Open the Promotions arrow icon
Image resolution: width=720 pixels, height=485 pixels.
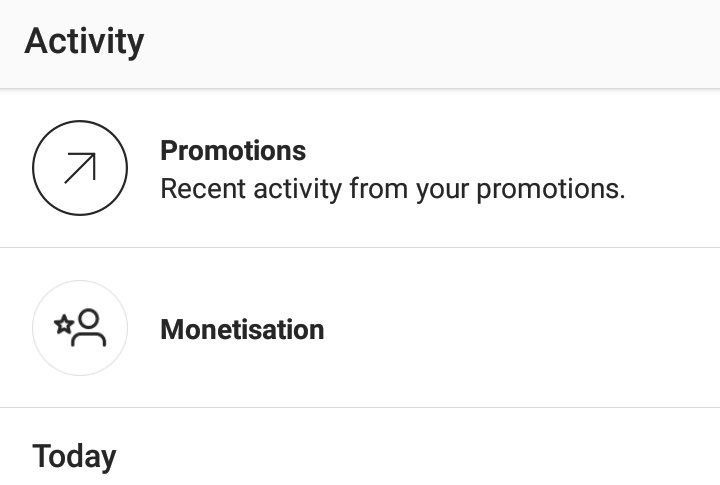click(80, 168)
